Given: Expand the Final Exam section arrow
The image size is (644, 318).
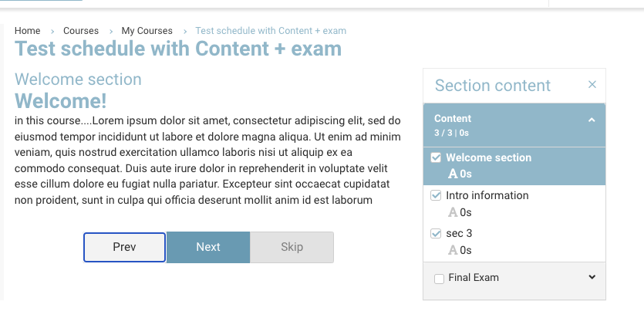Looking at the screenshot, I should click(592, 277).
